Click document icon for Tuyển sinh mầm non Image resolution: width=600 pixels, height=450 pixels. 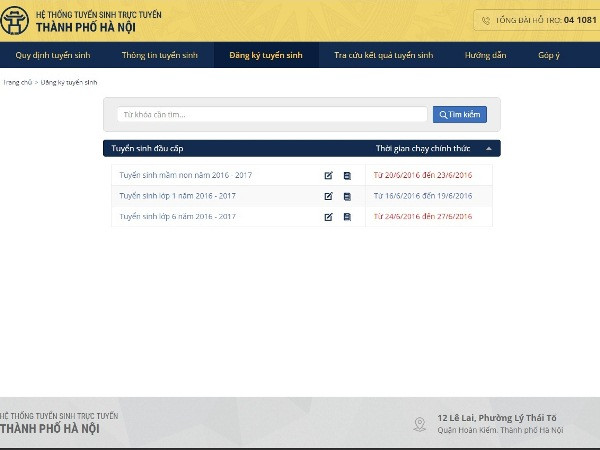[347, 175]
